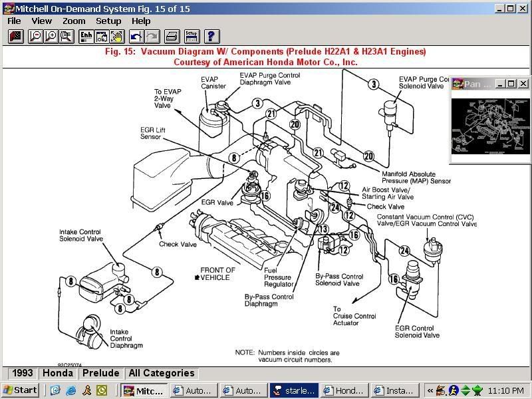Select the yellow hand pan tool
This screenshot has width=532, height=399.
[x=118, y=37]
